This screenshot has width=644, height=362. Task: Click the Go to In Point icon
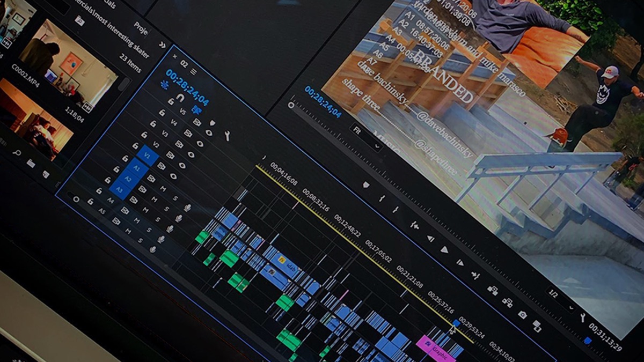click(x=414, y=226)
